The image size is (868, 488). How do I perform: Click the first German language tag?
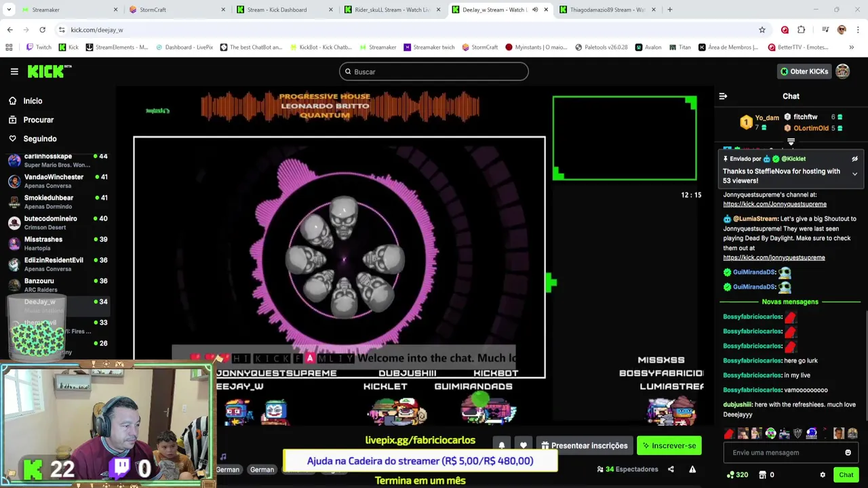[x=228, y=470]
